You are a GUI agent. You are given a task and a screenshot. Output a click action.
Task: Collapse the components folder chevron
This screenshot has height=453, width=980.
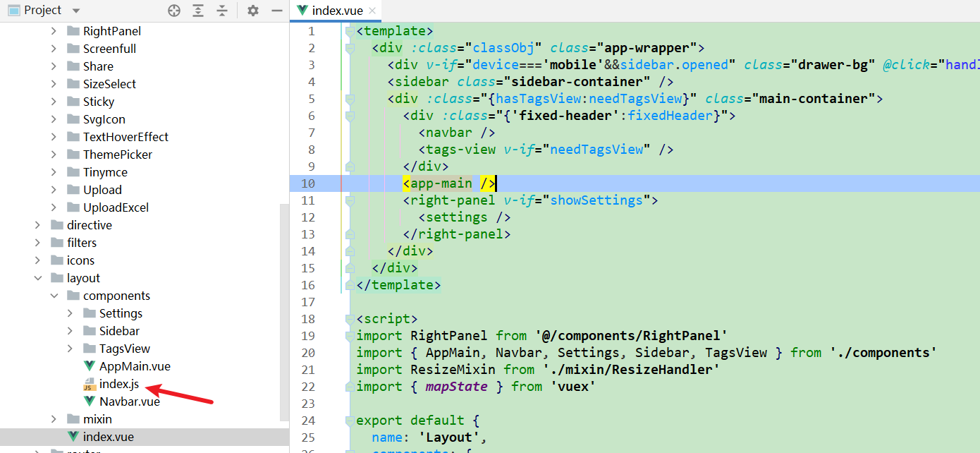[x=54, y=296]
